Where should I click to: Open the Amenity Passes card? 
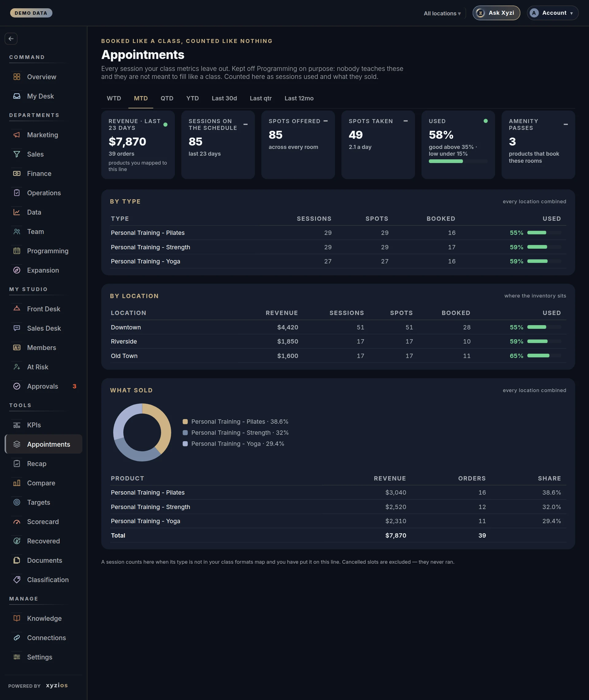point(538,145)
